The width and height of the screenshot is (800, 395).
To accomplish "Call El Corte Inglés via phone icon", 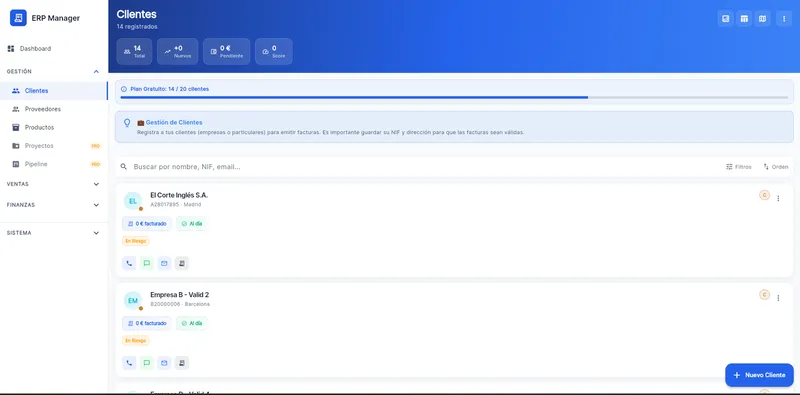I will coord(129,263).
